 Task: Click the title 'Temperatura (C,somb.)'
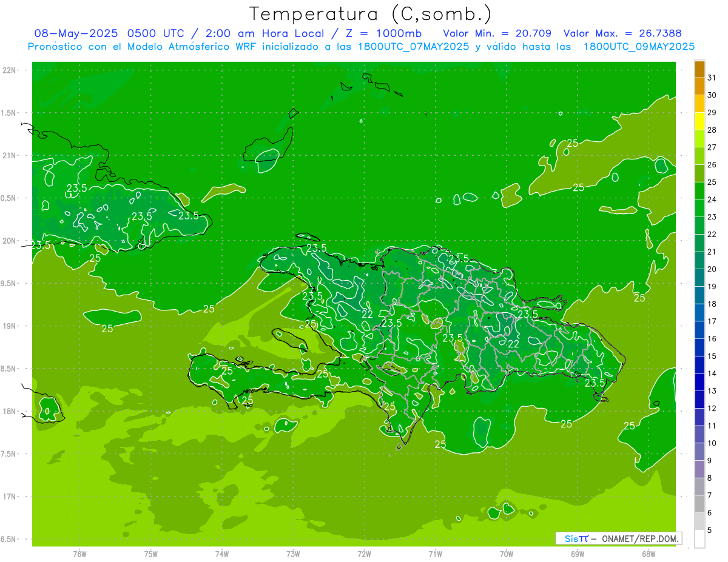point(371,14)
